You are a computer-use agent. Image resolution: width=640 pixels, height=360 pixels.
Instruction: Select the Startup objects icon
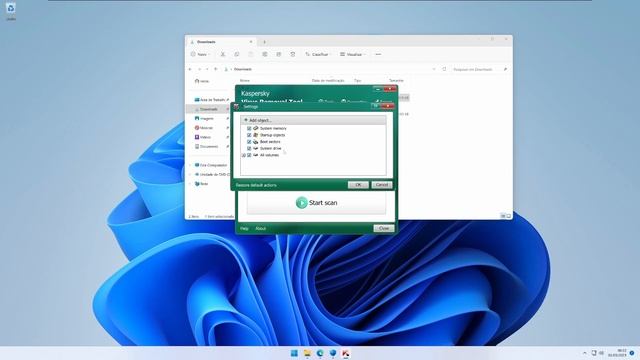point(256,135)
